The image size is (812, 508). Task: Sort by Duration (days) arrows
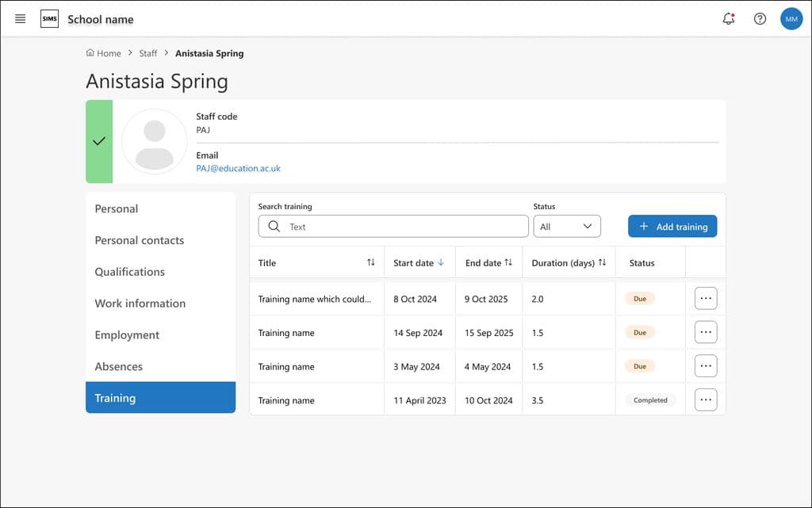[x=602, y=263]
